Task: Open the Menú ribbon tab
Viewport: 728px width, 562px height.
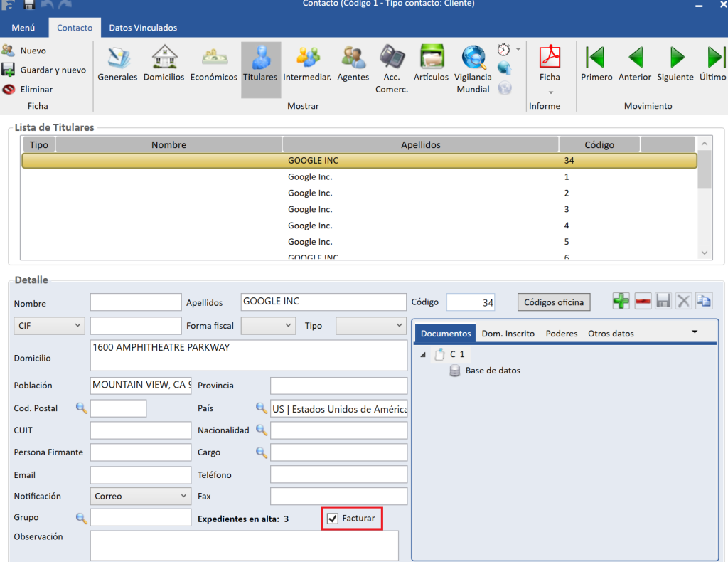Action: [x=23, y=28]
